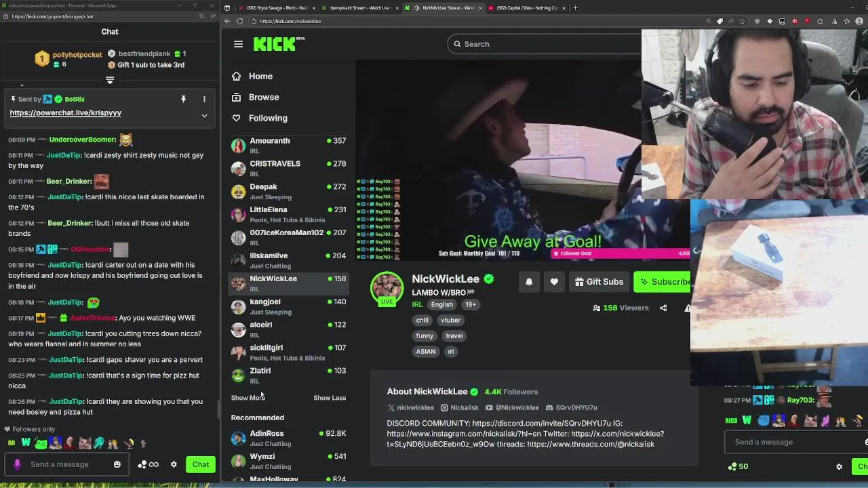Expand following list with Show More
The height and width of the screenshot is (488, 868).
(248, 398)
